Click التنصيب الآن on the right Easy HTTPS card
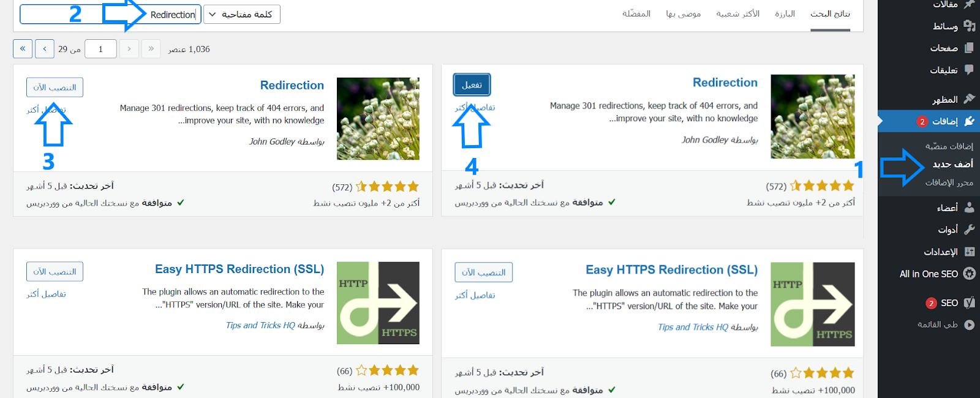The height and width of the screenshot is (398, 980). pyautogui.click(x=483, y=272)
